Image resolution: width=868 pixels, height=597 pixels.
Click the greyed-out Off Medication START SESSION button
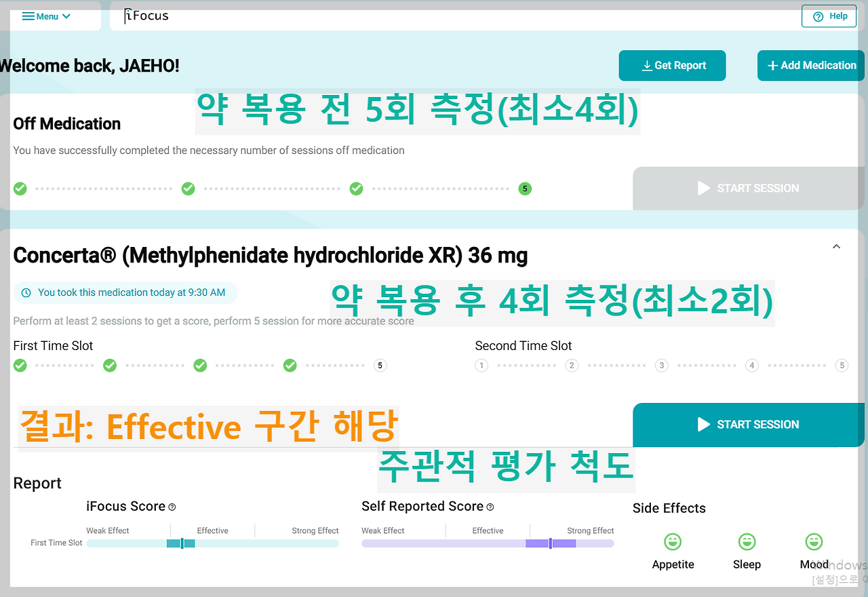pyautogui.click(x=749, y=189)
